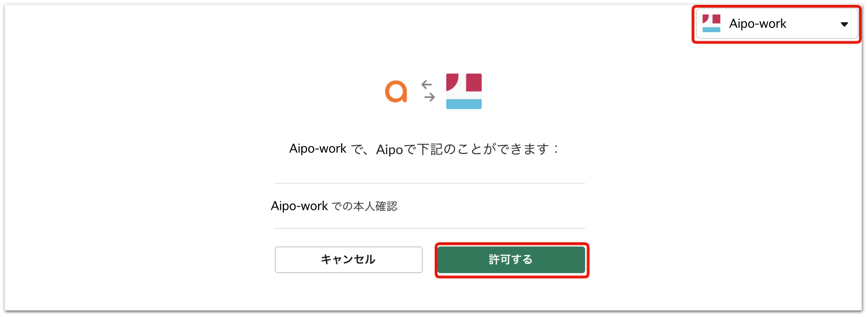This screenshot has height=317, width=868.
Task: Click the blue bar of large workspace logo
Action: click(464, 104)
